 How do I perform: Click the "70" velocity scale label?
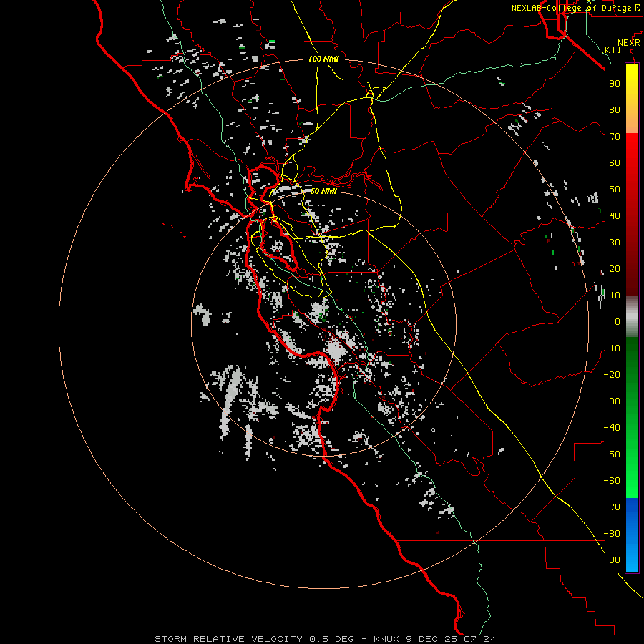pos(615,137)
